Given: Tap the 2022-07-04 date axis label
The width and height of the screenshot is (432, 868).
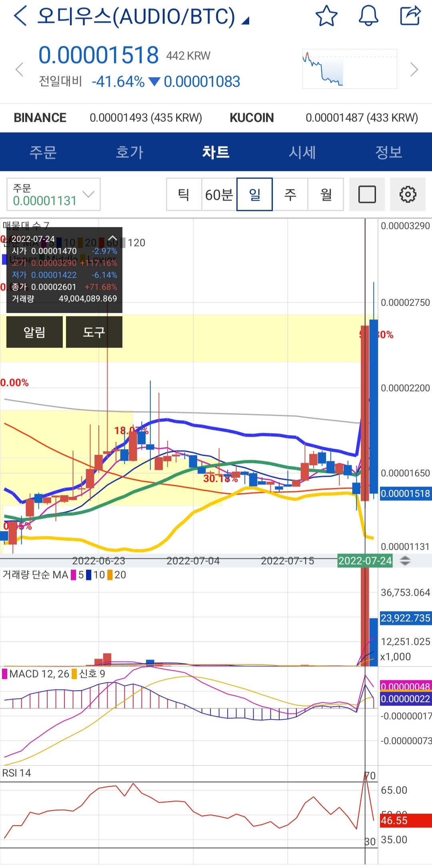Looking at the screenshot, I should [193, 561].
